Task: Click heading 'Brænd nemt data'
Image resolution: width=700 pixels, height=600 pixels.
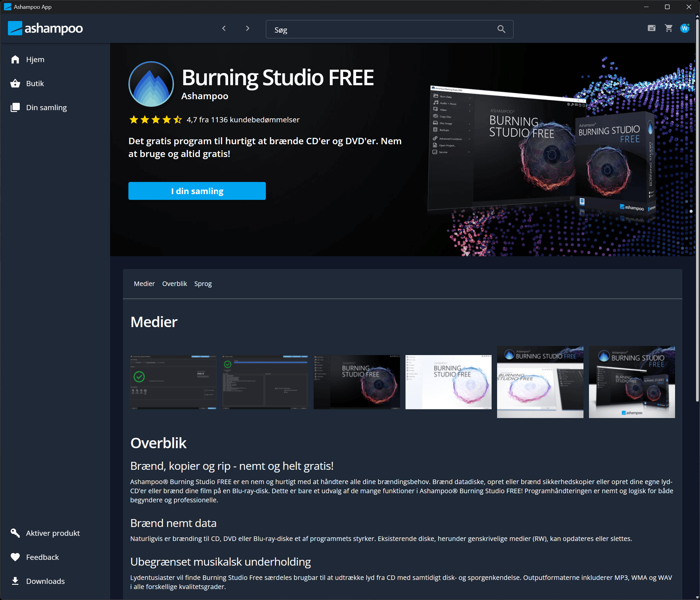Action: [x=173, y=523]
